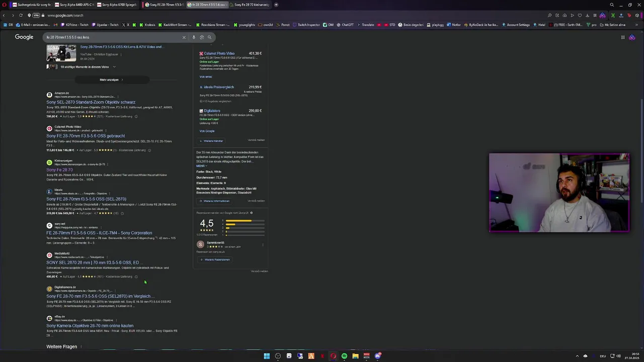The height and width of the screenshot is (362, 644).
Task: Expand description with 'MEHR' link
Action: (201, 166)
